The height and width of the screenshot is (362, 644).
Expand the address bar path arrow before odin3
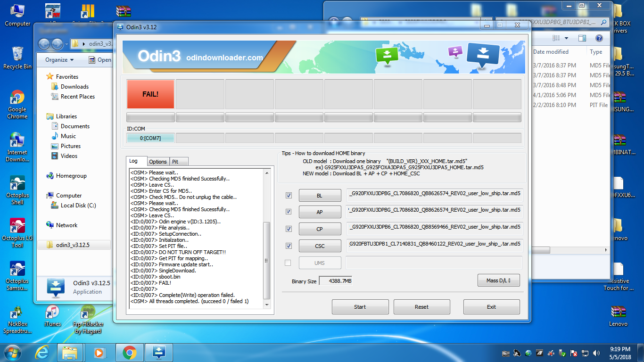coord(84,44)
